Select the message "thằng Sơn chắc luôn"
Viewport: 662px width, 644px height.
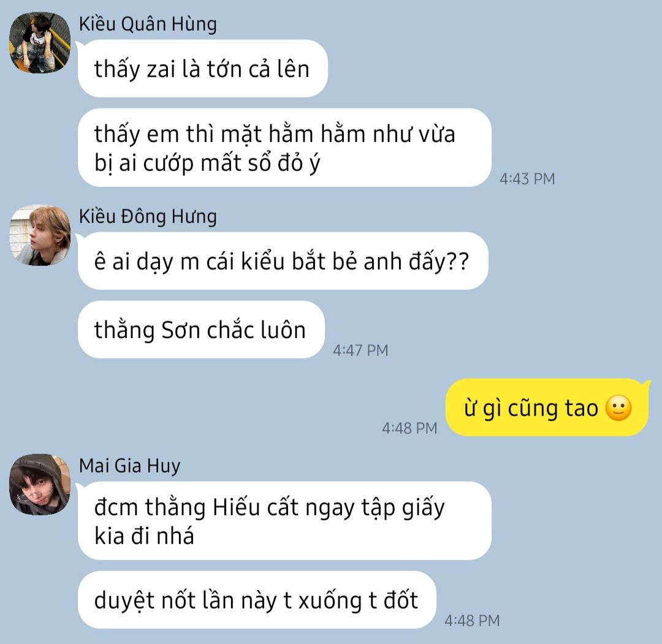tap(201, 330)
